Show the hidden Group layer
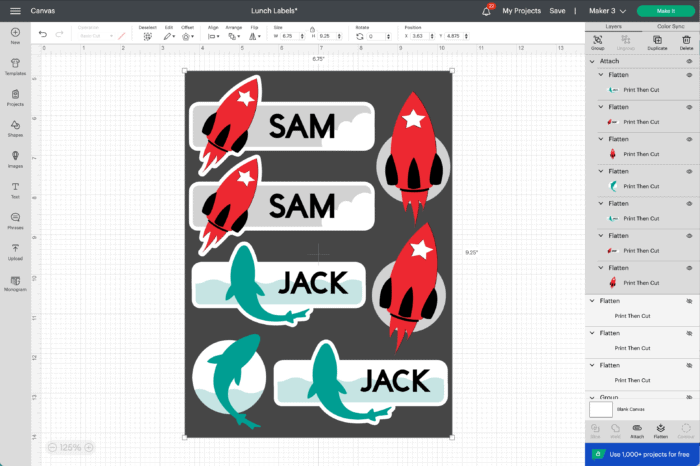The height and width of the screenshot is (466, 700). (689, 397)
